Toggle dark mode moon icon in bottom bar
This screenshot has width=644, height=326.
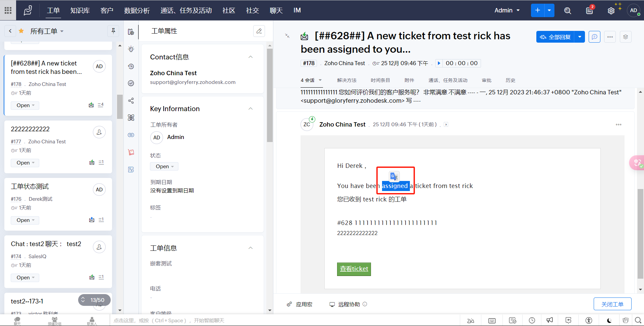(x=609, y=320)
